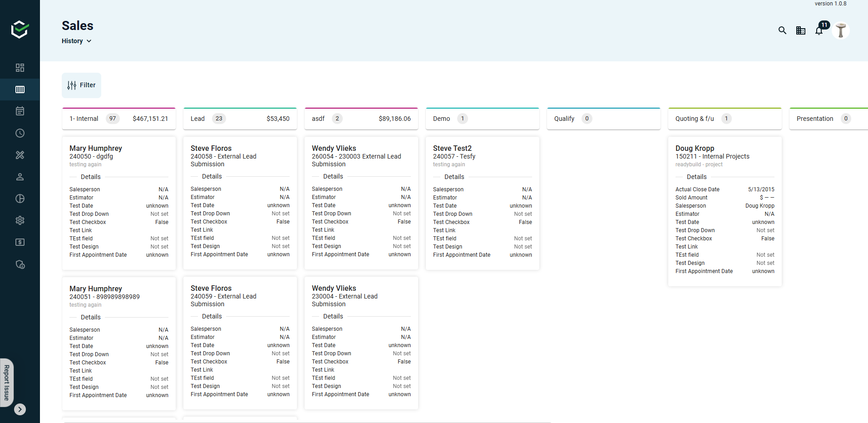Click the app logo in sidebar
The height and width of the screenshot is (423, 868).
coord(20,30)
